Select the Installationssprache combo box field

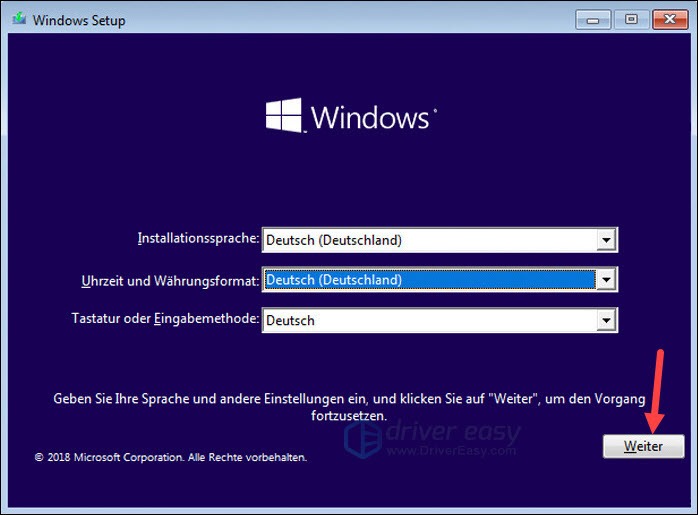pyautogui.click(x=439, y=240)
